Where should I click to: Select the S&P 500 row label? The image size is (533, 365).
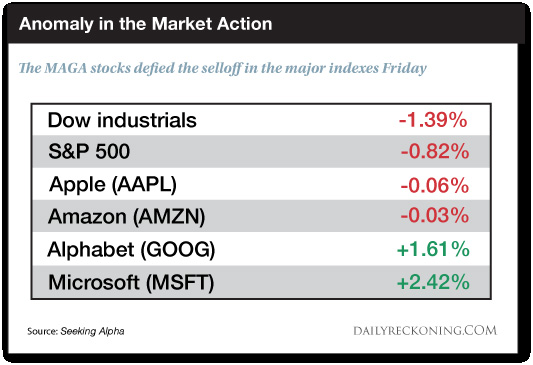[89, 151]
